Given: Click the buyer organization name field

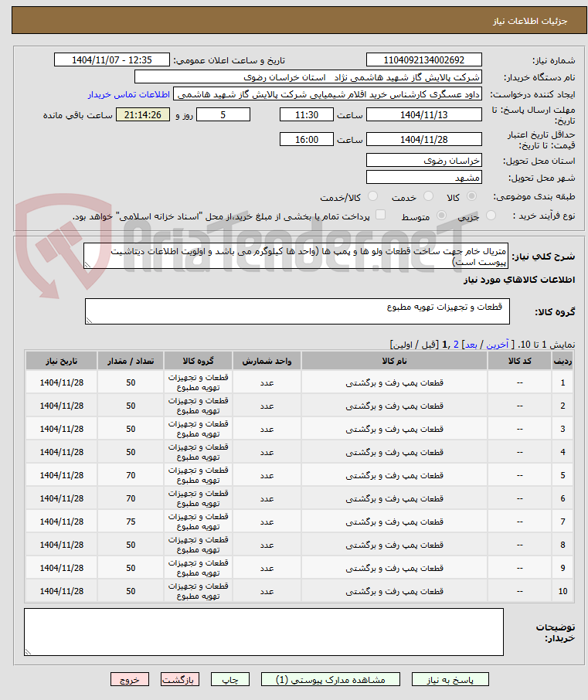Looking at the screenshot, I should point(308,76).
